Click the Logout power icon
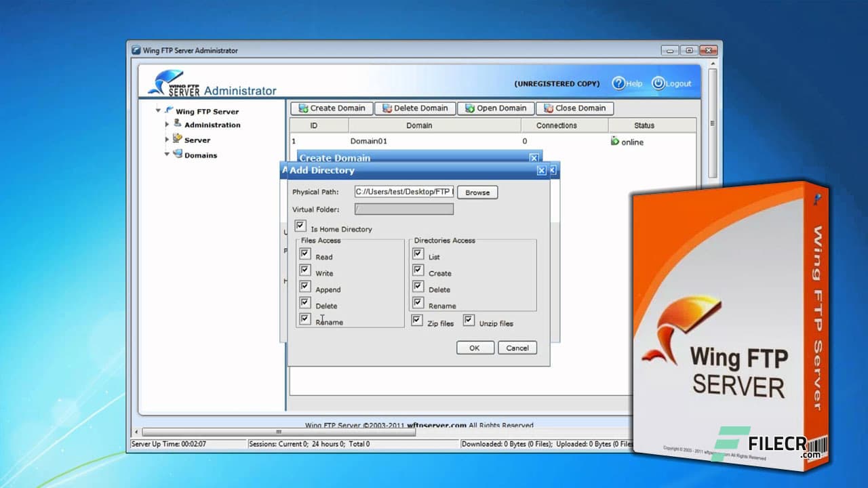 [x=658, y=83]
